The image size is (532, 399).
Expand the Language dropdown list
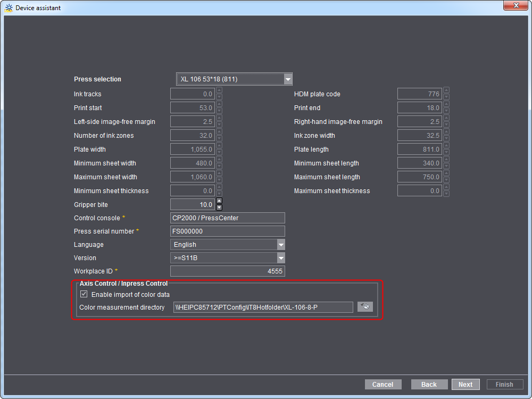[281, 245]
